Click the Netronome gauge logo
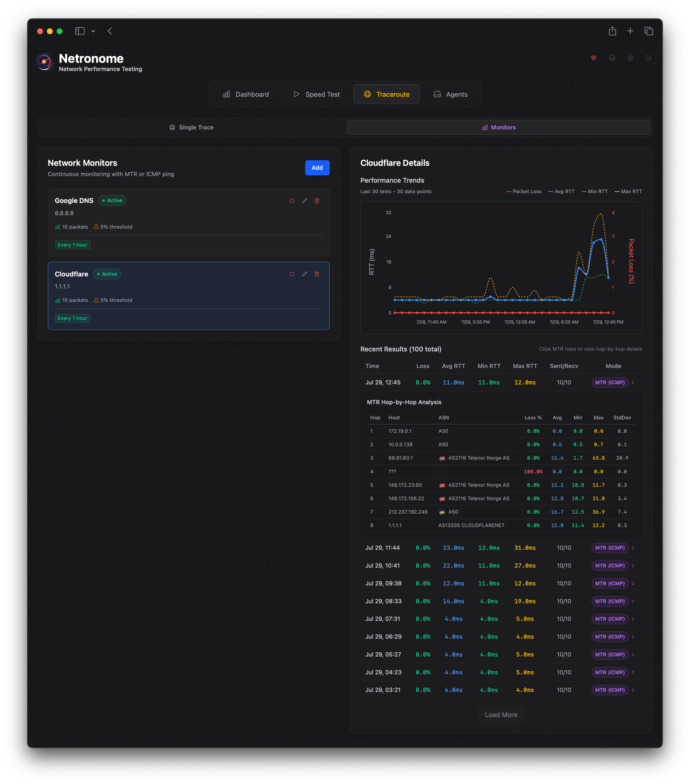690x784 pixels. 44,62
